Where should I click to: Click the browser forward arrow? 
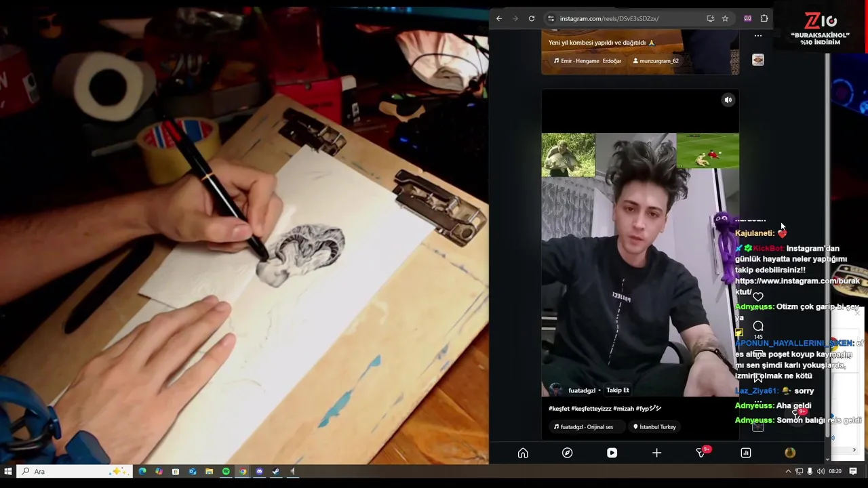point(515,18)
